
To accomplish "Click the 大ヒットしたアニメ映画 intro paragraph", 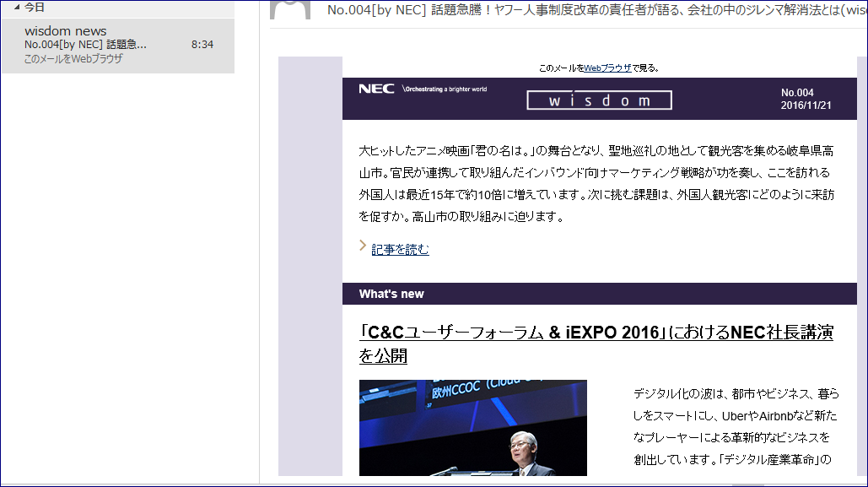I will pos(596,183).
